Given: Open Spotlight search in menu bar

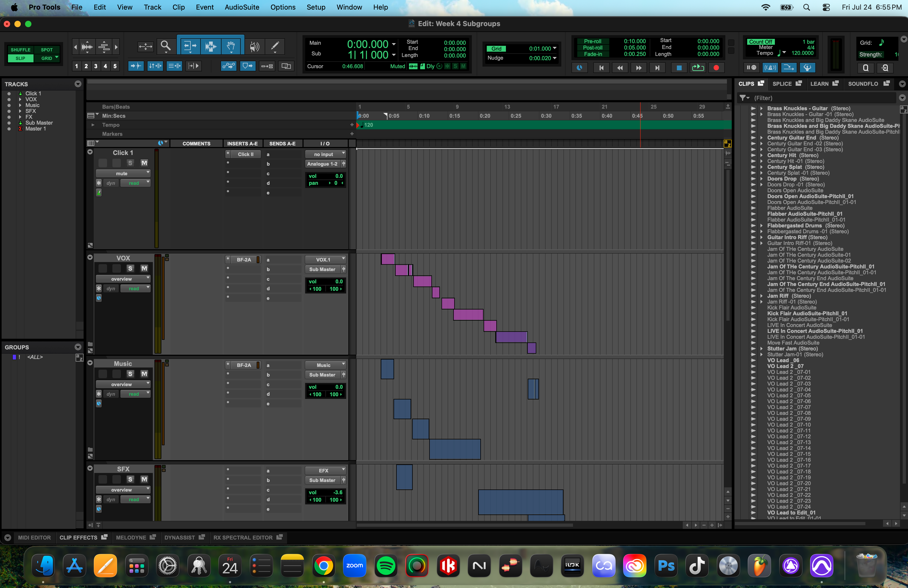Looking at the screenshot, I should [x=806, y=7].
